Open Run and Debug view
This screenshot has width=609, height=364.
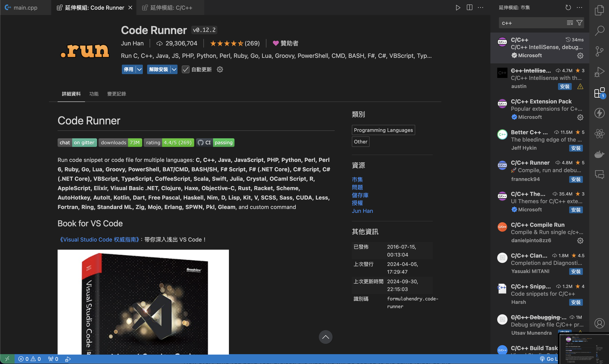click(599, 72)
